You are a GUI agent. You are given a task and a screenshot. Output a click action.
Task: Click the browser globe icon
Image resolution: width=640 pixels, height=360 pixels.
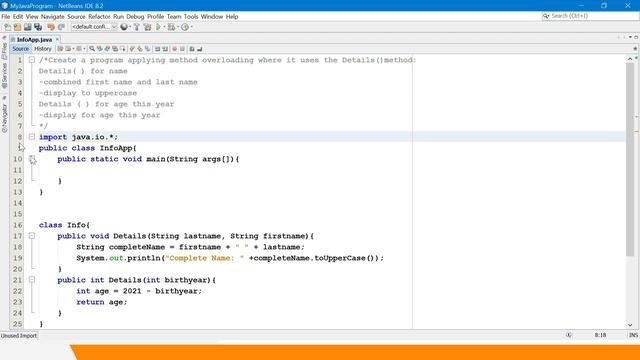point(124,27)
